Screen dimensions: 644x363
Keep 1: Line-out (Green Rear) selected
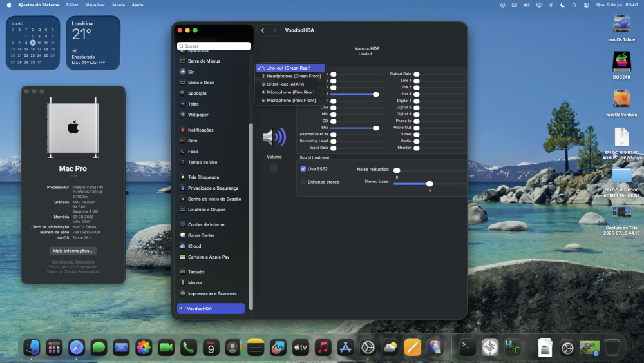290,68
